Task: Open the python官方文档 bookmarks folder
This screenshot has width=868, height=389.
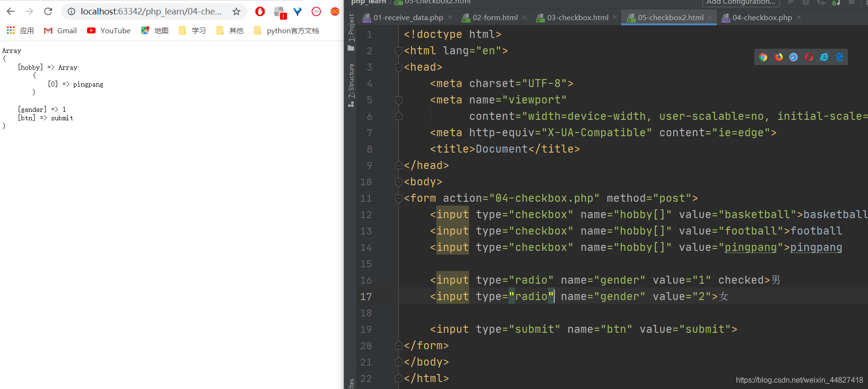Action: tap(286, 30)
